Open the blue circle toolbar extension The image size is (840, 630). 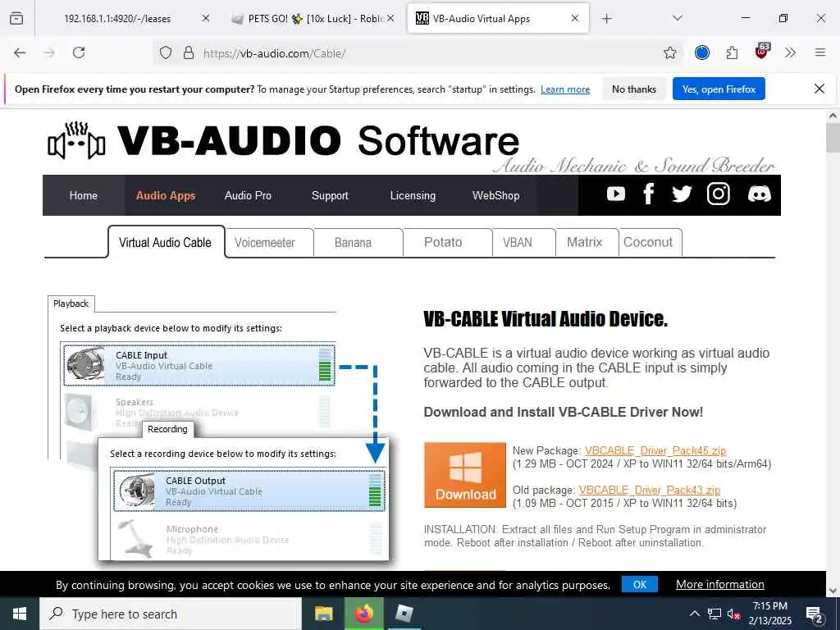point(702,52)
